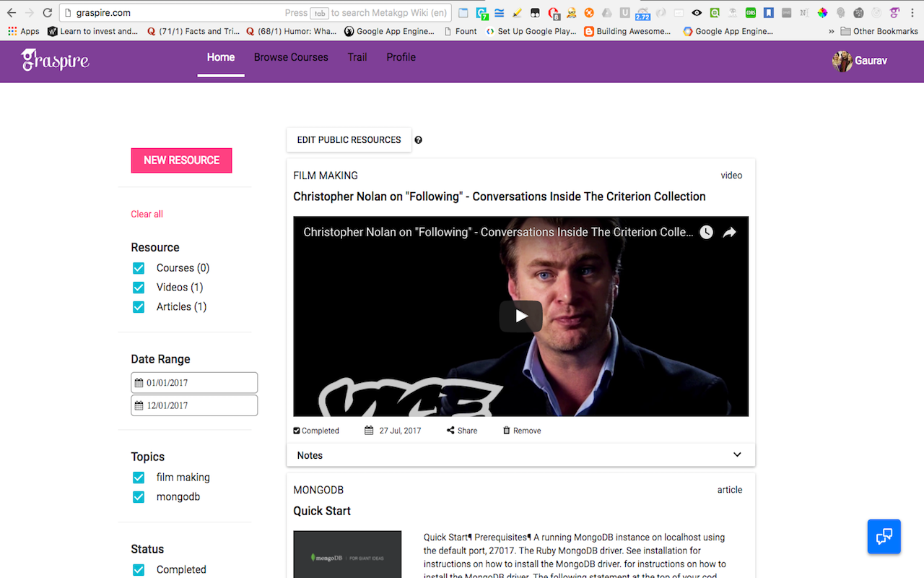Click the Clear all link
The image size is (924, 578).
click(147, 214)
